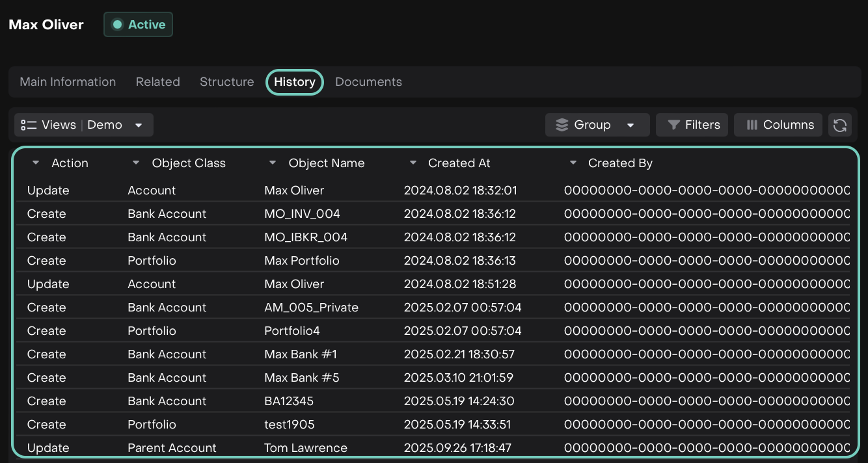
Task: Switch to the Main Information tab
Action: [68, 82]
